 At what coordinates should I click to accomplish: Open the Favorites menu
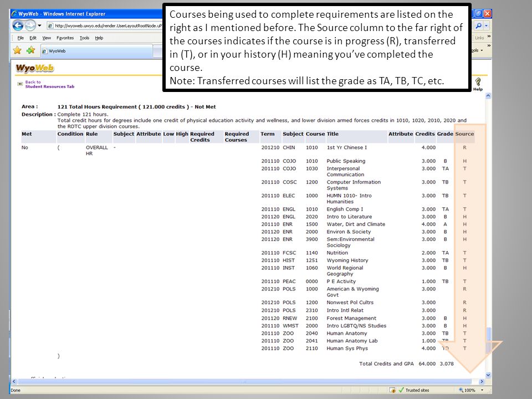(x=65, y=38)
